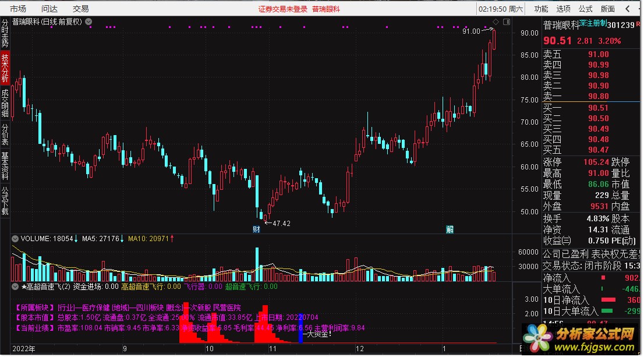Click the 交易状态 闭市阶段 status line
The image size is (644, 357).
[x=591, y=266]
